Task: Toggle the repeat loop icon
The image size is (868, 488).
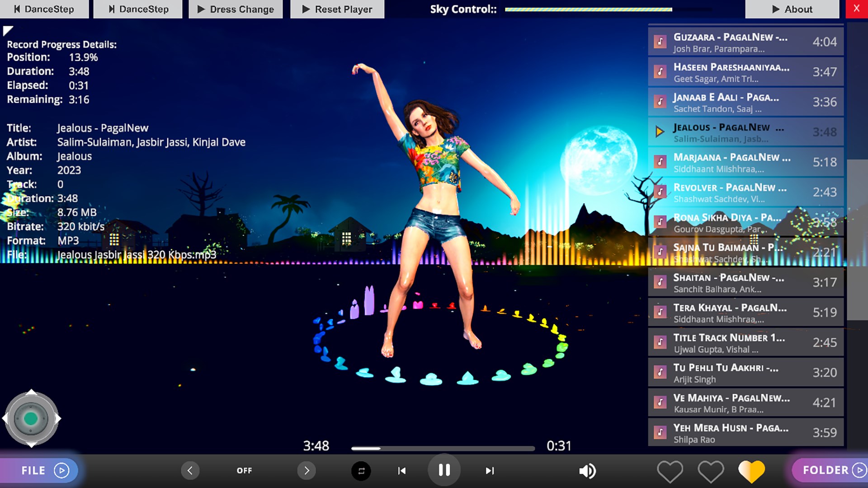Action: click(361, 471)
